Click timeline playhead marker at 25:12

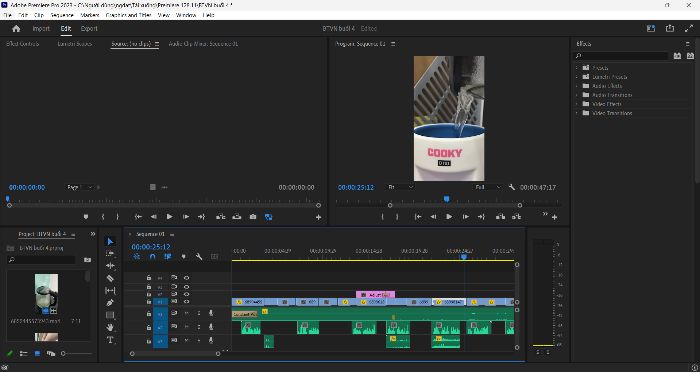464,257
